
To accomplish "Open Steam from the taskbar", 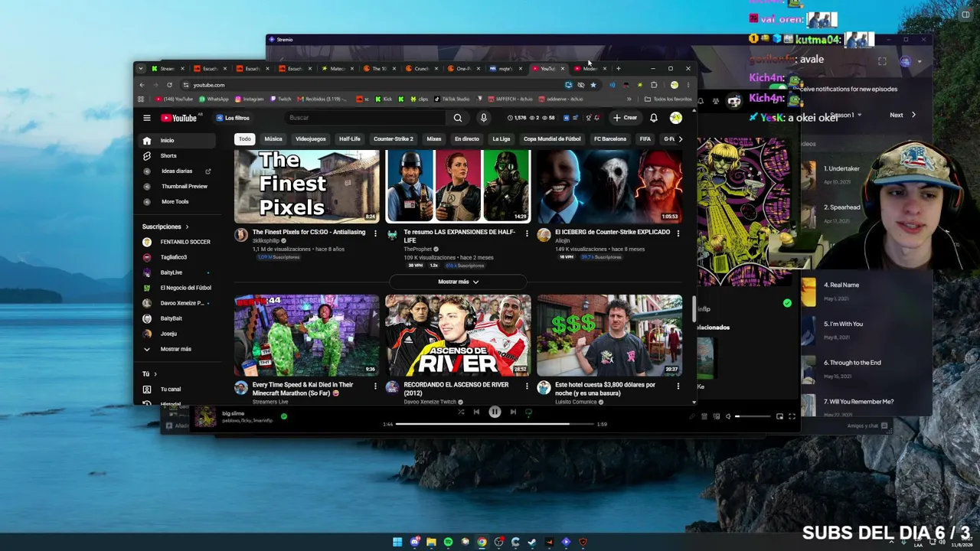I will coord(532,542).
